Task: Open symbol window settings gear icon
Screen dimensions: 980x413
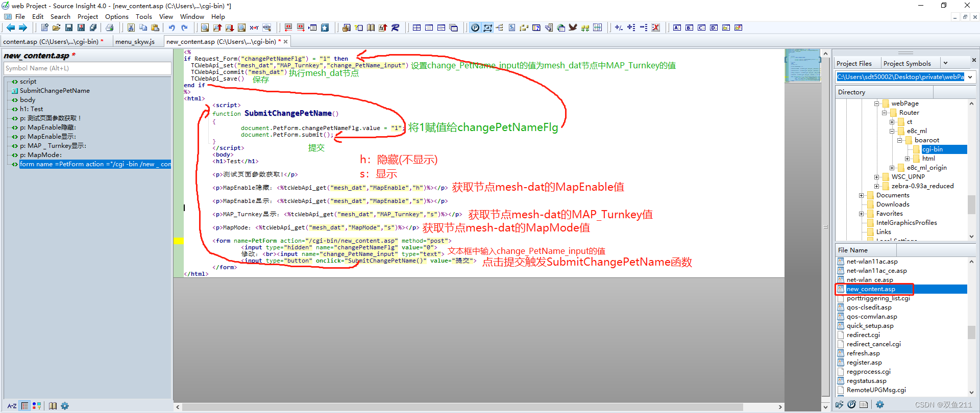Action: (x=65, y=406)
